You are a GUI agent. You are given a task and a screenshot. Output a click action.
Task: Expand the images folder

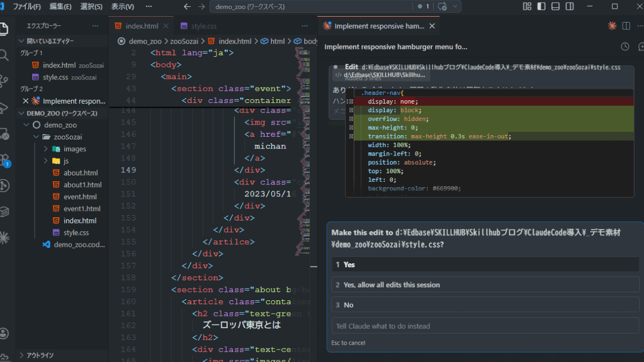pos(75,149)
